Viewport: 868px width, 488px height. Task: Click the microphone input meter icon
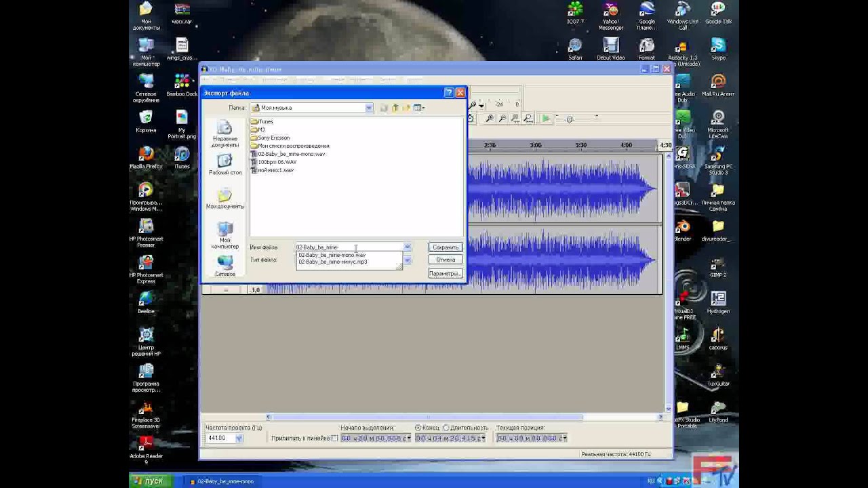pyautogui.click(x=472, y=104)
